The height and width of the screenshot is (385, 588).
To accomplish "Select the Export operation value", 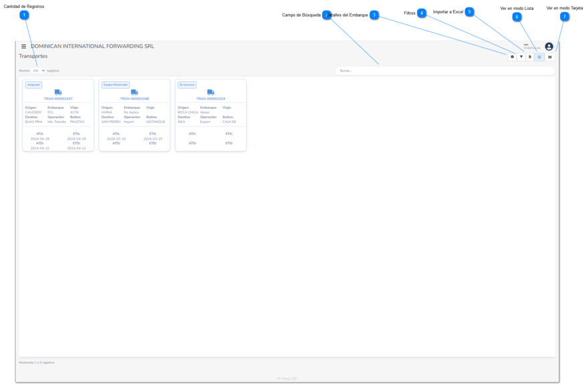I will point(205,122).
